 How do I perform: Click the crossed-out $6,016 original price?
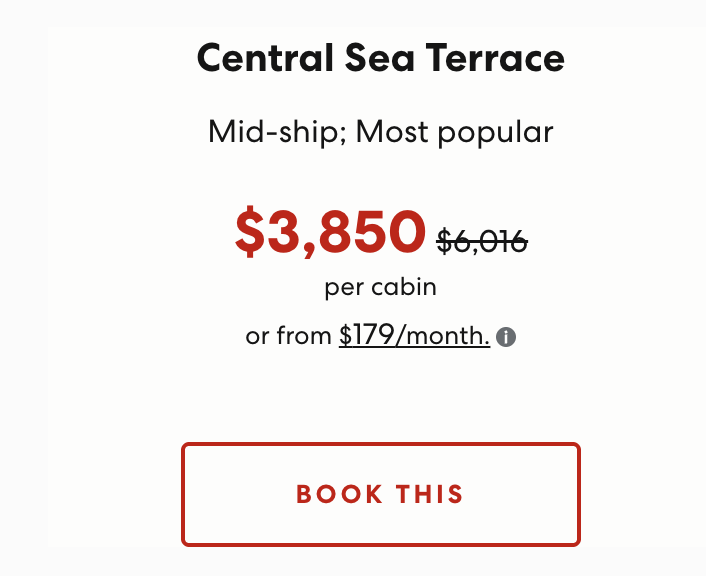(x=482, y=241)
